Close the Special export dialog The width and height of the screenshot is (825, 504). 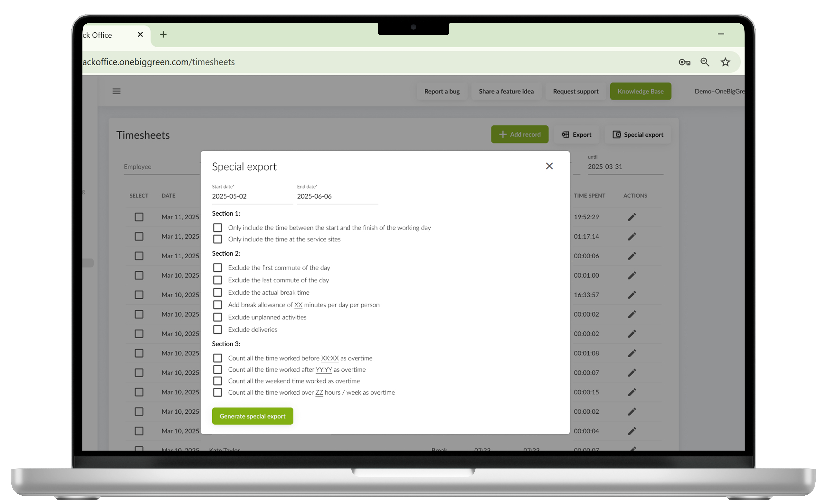click(x=549, y=166)
